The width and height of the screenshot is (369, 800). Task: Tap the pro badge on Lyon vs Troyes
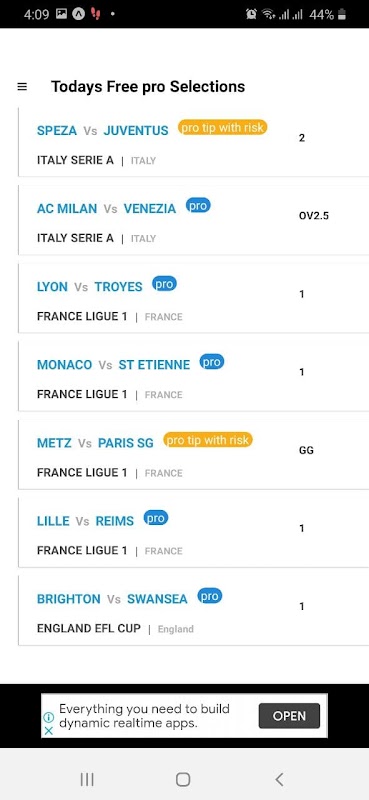coord(164,284)
